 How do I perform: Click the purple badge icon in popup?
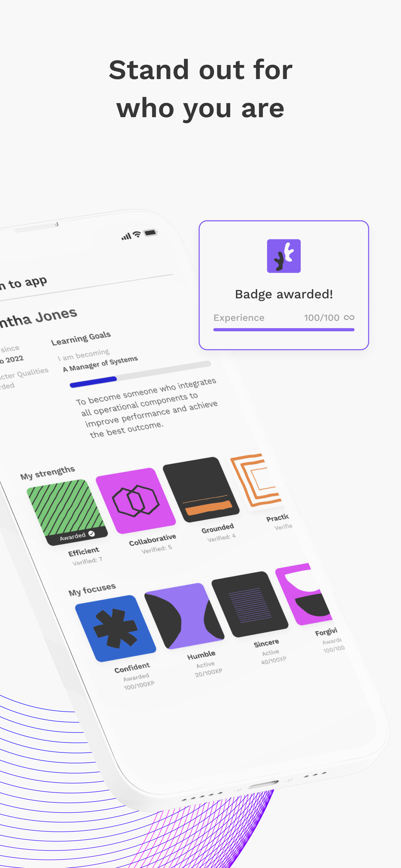tap(284, 256)
